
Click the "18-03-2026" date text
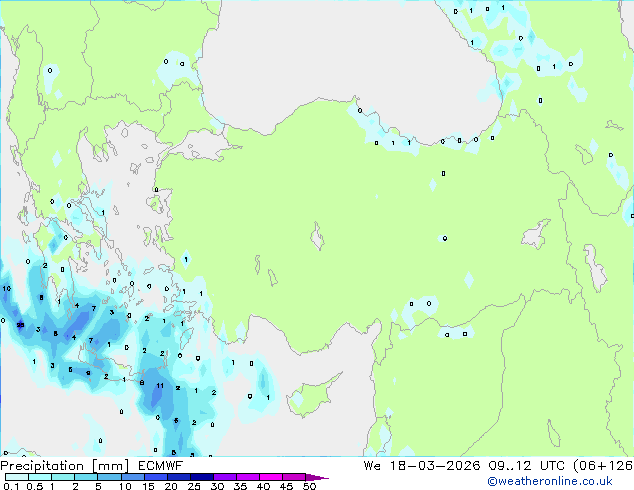click(435, 466)
